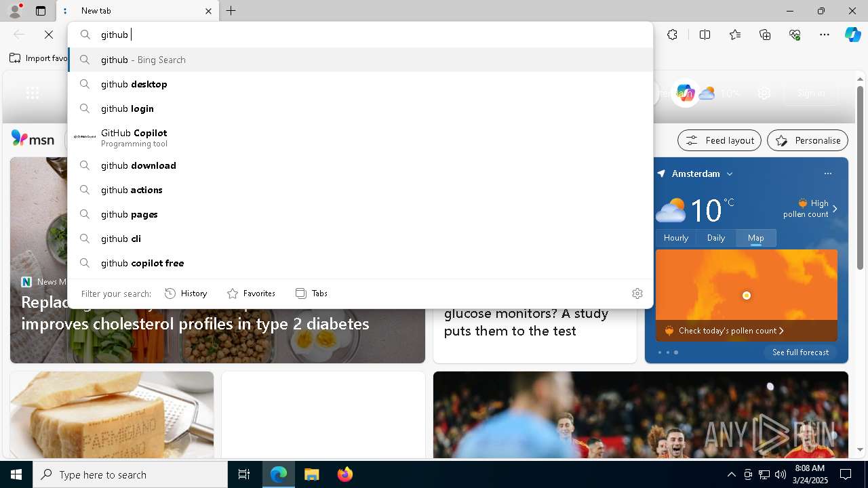Click the scrollbar down arrow
The width and height of the screenshot is (868, 488).
[861, 449]
